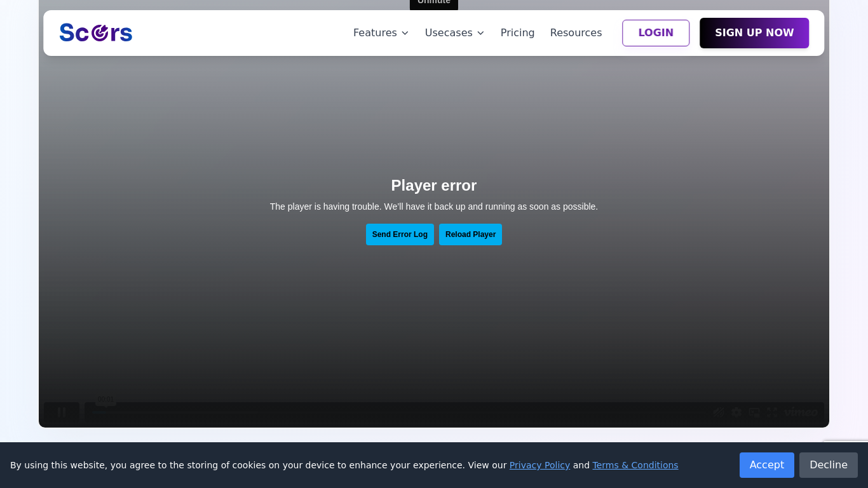This screenshot has width=868, height=488.
Task: Send the player error log
Action: (400, 234)
